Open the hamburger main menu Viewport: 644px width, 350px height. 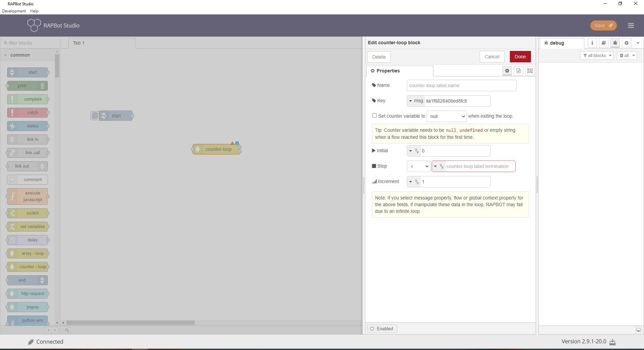631,25
